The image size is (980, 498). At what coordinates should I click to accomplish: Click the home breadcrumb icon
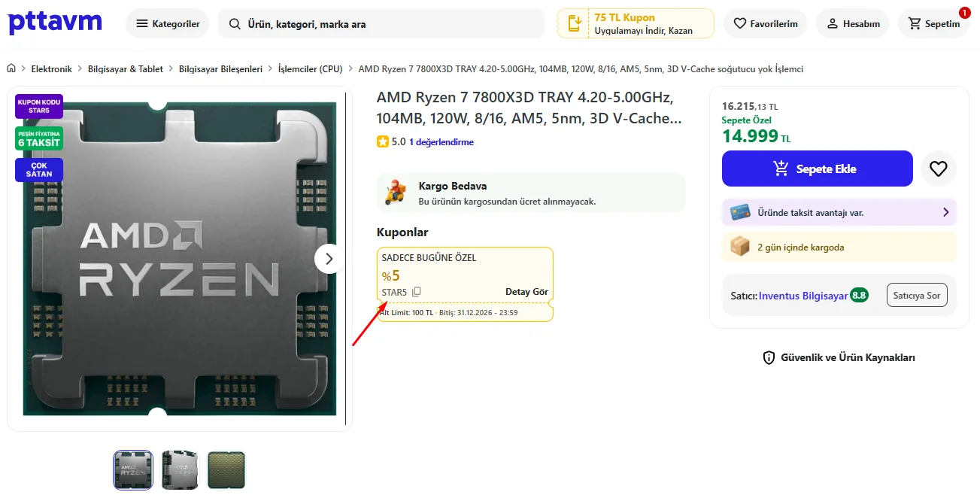click(x=11, y=68)
